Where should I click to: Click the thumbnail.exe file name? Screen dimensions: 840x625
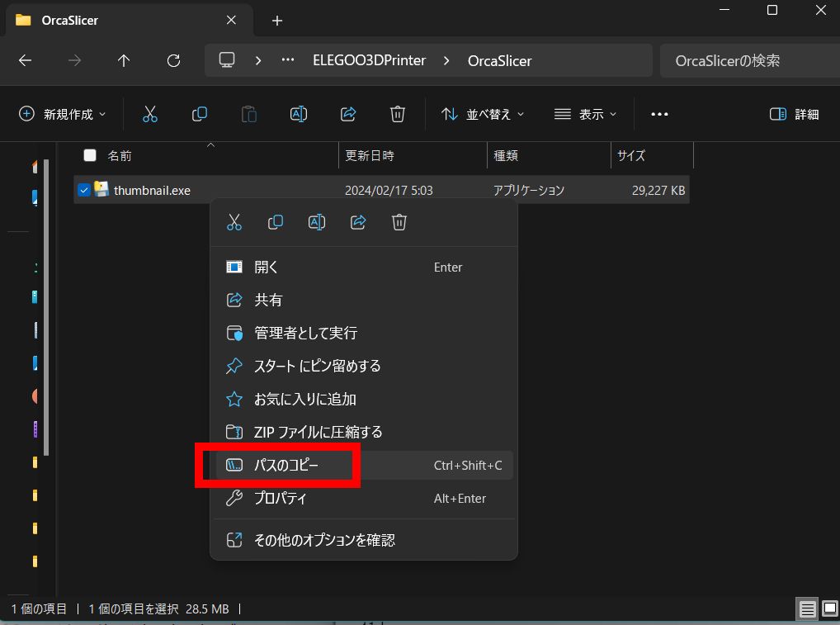pyautogui.click(x=152, y=190)
